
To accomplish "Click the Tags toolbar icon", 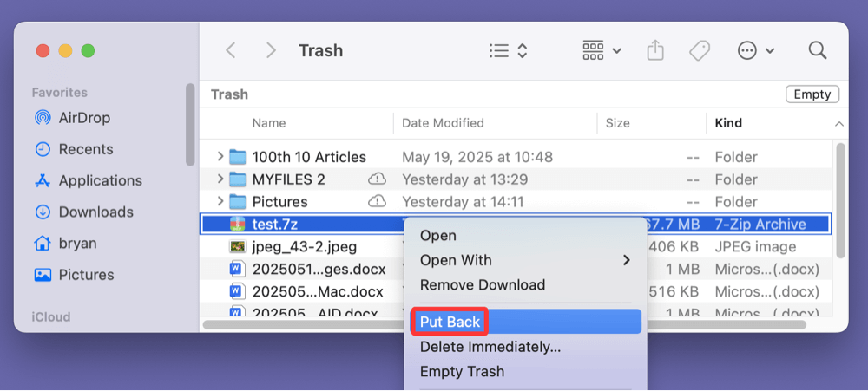I will (x=700, y=51).
